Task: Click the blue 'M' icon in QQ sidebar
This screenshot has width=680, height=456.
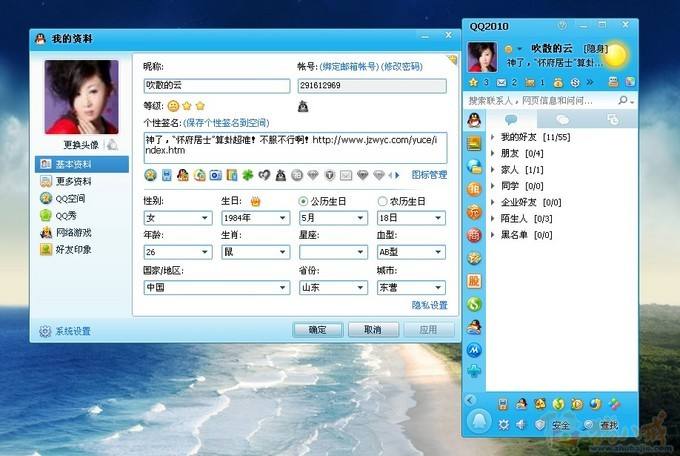Action: pos(474,350)
